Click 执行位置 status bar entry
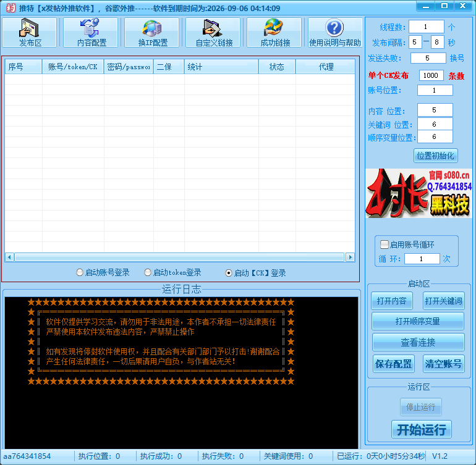476x465 pixels. tap(100, 456)
